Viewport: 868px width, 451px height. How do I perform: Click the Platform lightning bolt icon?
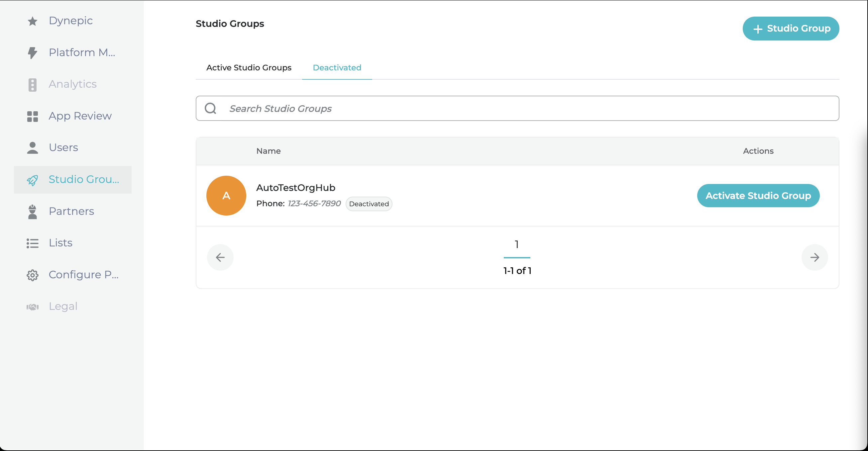click(x=32, y=53)
